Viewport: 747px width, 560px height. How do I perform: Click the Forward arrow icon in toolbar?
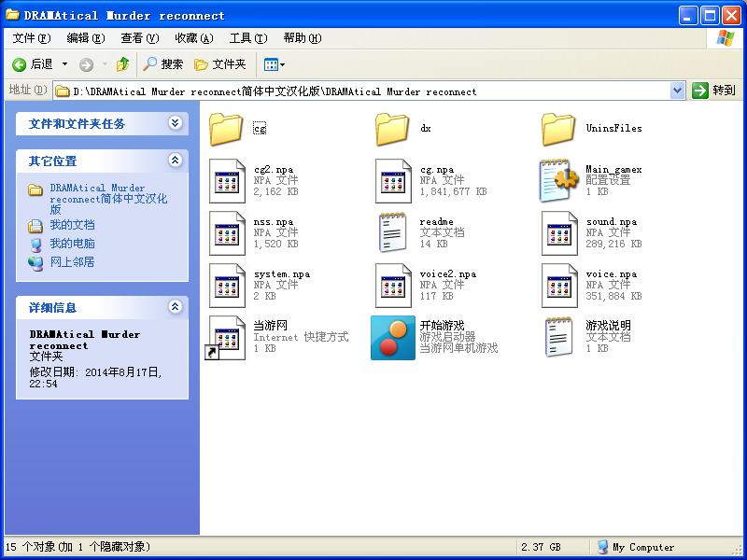86,64
